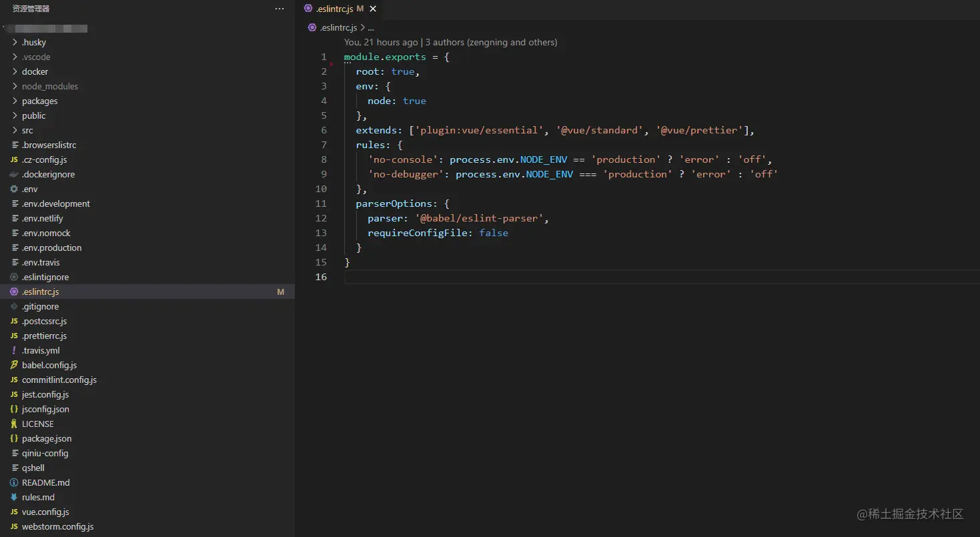Image resolution: width=980 pixels, height=537 pixels.
Task: Click the ESLint icon of .eslintignore
Action: click(x=15, y=277)
